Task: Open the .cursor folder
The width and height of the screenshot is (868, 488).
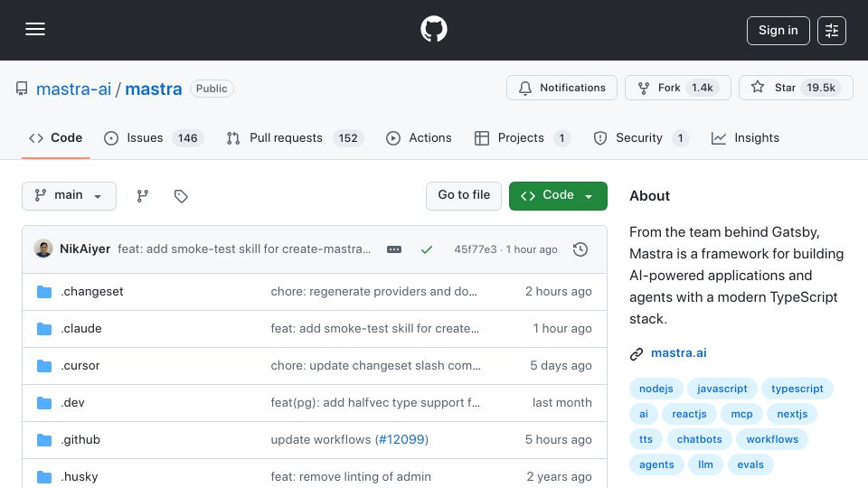Action: click(x=80, y=366)
